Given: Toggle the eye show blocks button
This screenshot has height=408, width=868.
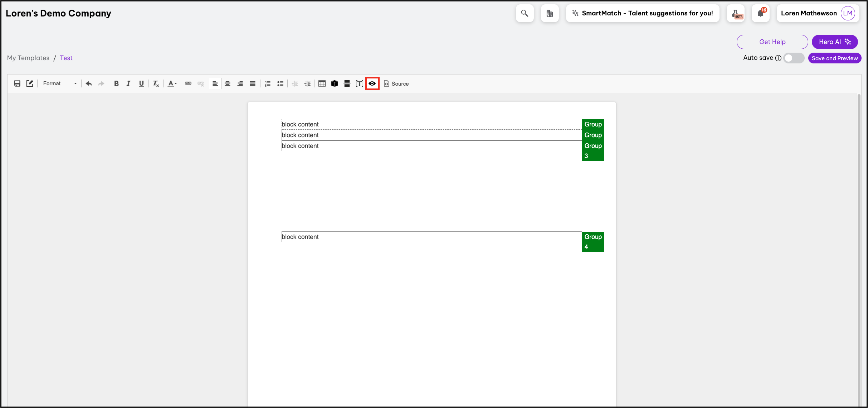Looking at the screenshot, I should tap(372, 83).
